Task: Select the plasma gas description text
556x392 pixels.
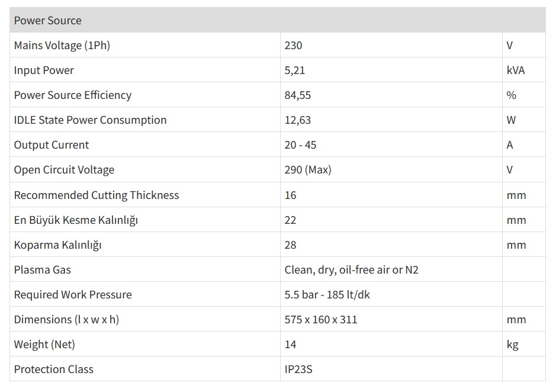Action: [352, 270]
